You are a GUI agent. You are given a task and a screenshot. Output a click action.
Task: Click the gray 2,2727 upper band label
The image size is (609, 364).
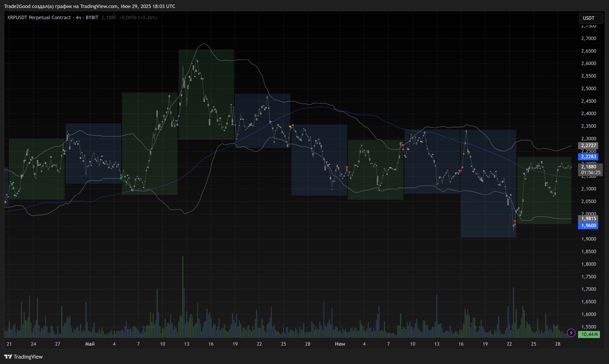pos(588,145)
